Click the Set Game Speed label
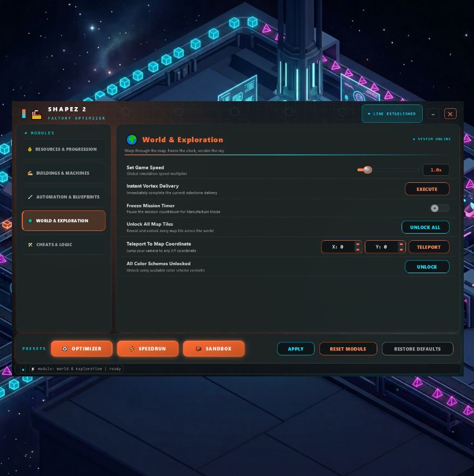The width and height of the screenshot is (474, 476). 145,168
